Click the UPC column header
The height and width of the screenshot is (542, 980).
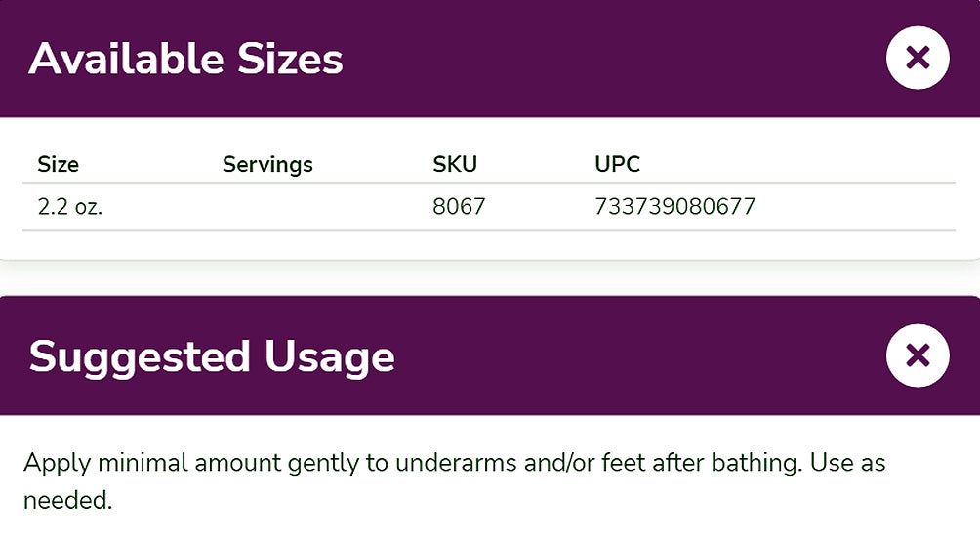coord(617,164)
